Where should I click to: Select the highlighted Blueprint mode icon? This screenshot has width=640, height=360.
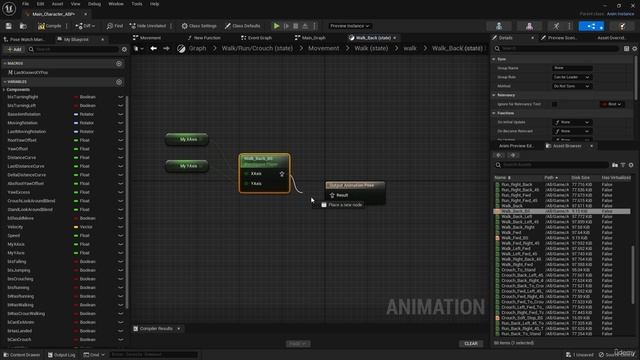tap(591, 26)
